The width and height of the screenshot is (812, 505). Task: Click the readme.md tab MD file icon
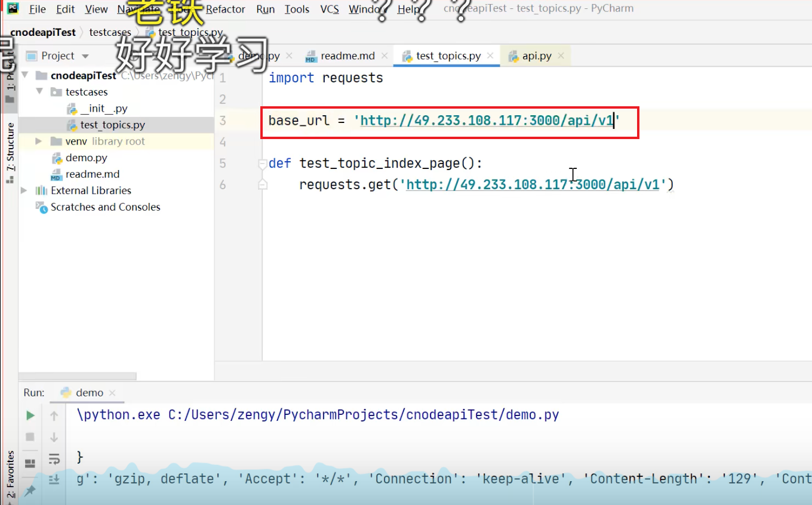310,56
